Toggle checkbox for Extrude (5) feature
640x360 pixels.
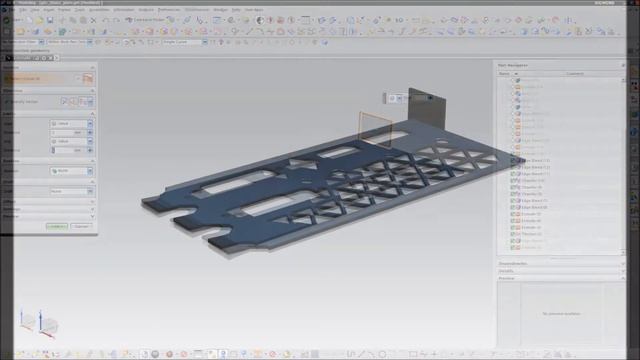pyautogui.click(x=513, y=214)
